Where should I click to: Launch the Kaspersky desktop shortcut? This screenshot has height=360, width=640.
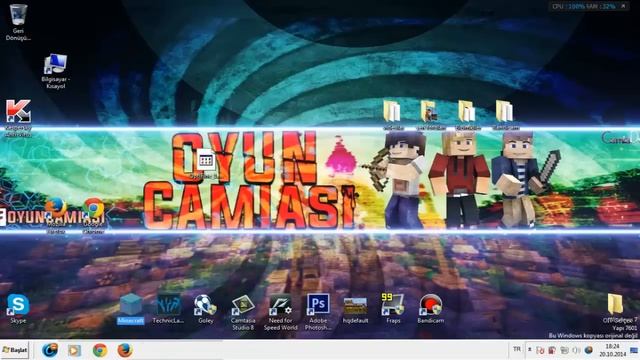click(x=18, y=118)
